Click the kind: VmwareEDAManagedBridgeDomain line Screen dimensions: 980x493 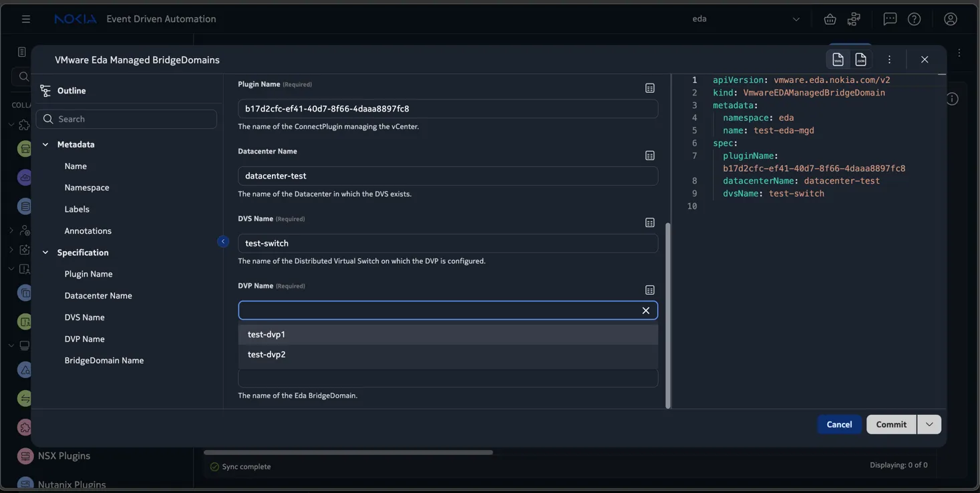(799, 93)
